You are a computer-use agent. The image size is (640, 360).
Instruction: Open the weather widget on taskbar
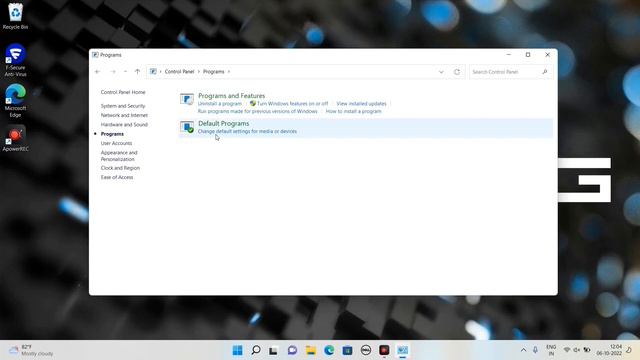tap(31, 350)
